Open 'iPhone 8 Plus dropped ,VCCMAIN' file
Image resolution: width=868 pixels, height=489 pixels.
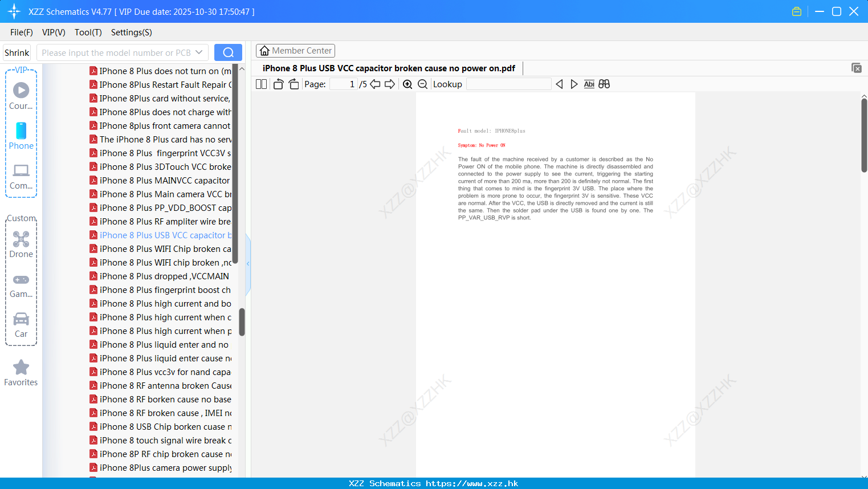click(161, 276)
